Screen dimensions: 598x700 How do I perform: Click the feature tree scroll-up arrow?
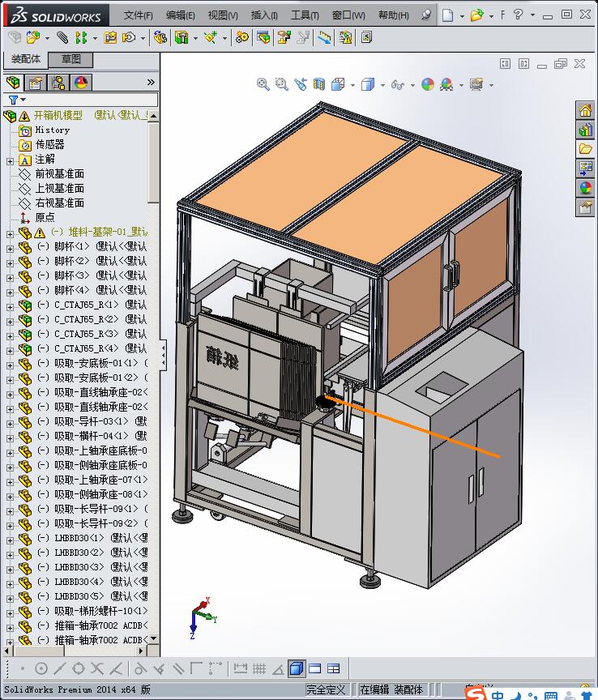[x=153, y=116]
